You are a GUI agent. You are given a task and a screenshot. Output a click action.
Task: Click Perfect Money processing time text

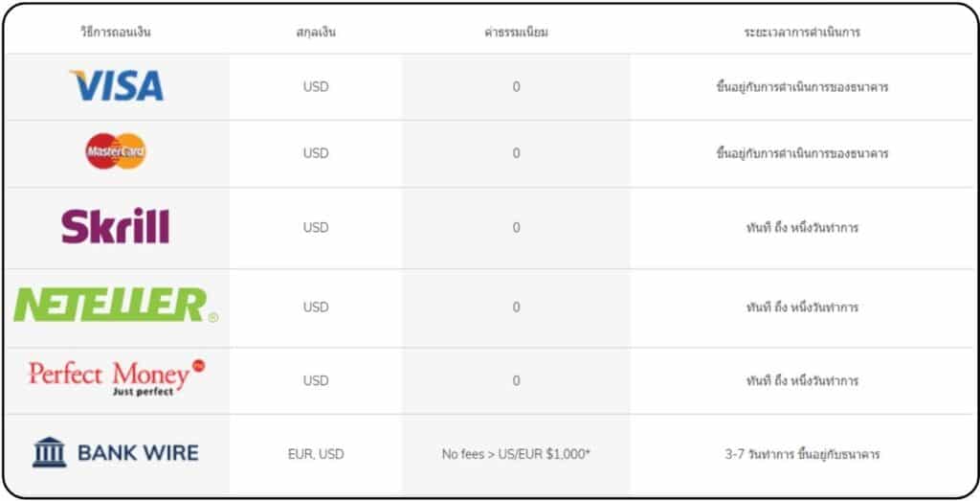(802, 380)
